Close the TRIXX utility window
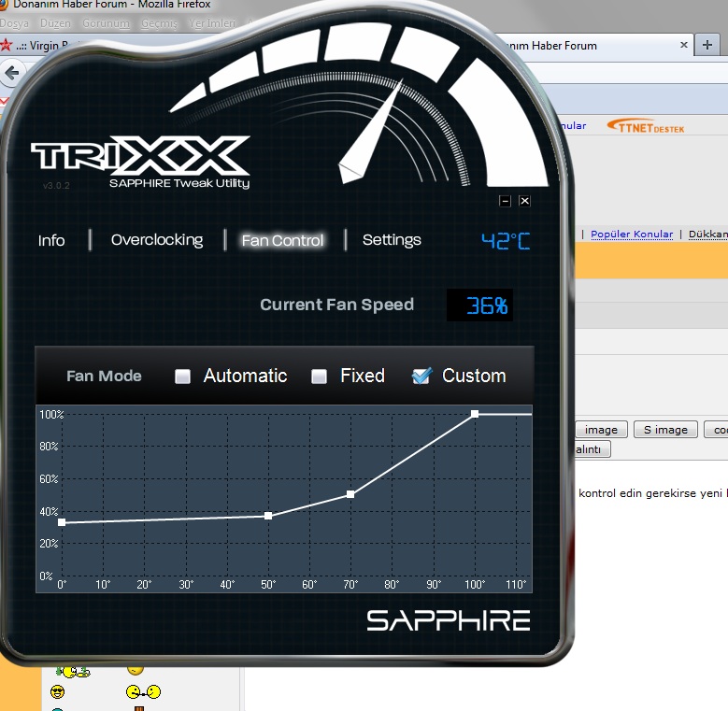728x711 pixels. coord(524,201)
